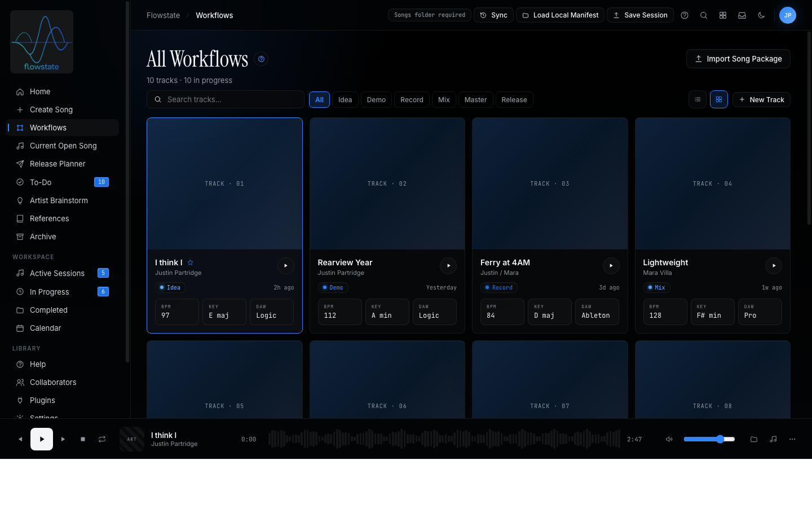The width and height of the screenshot is (812, 508).
Task: Open Active Sessions in sidebar
Action: click(x=63, y=273)
